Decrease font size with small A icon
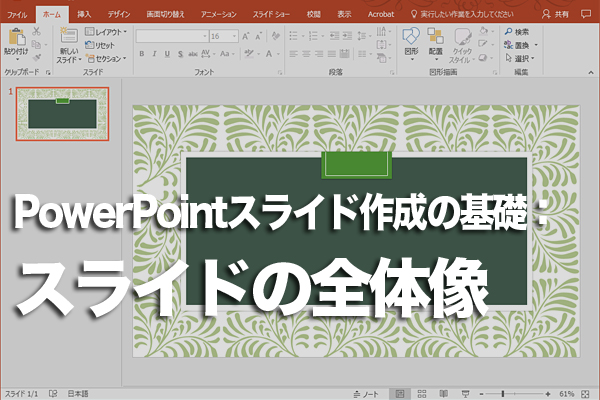Viewport: 600px width, 400px height. click(259, 36)
